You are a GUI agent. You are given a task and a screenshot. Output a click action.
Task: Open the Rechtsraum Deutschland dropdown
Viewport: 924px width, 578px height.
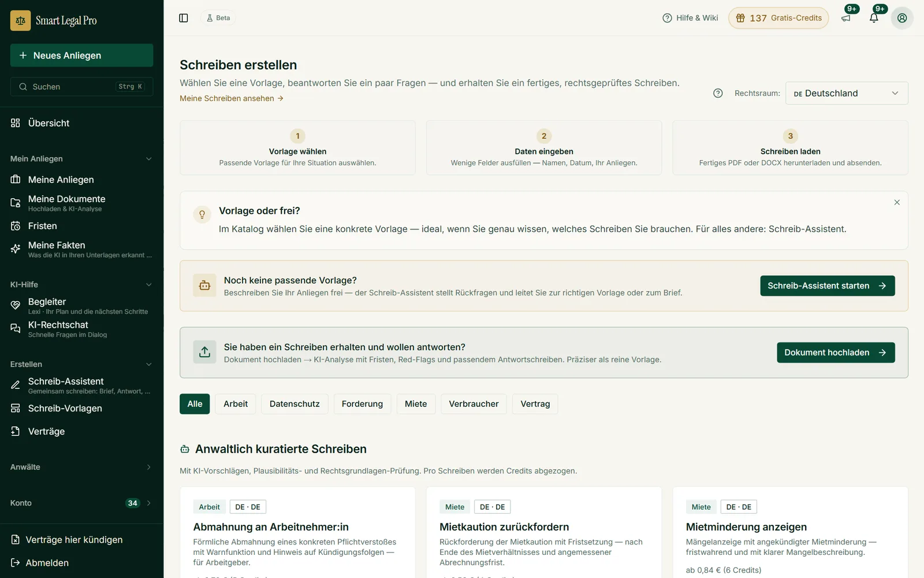click(x=847, y=93)
